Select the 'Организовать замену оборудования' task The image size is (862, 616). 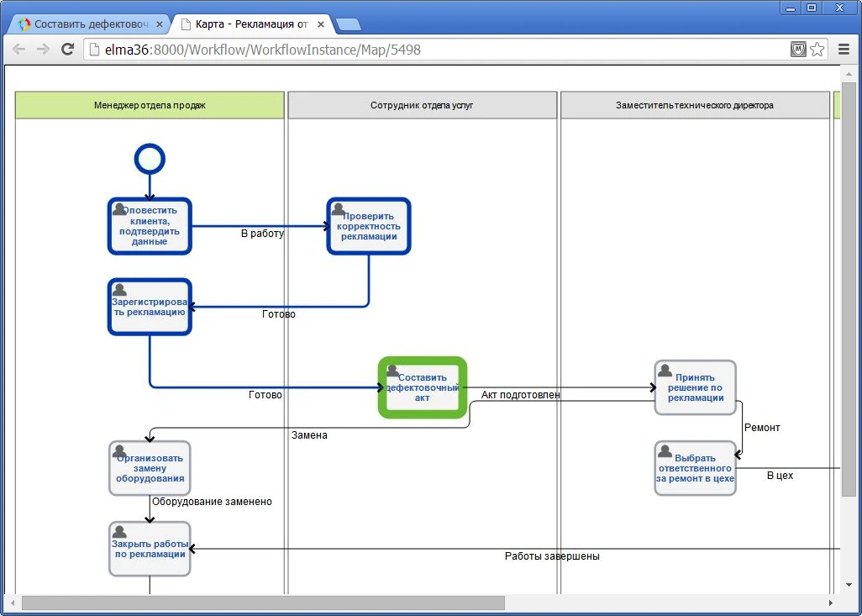coord(150,469)
